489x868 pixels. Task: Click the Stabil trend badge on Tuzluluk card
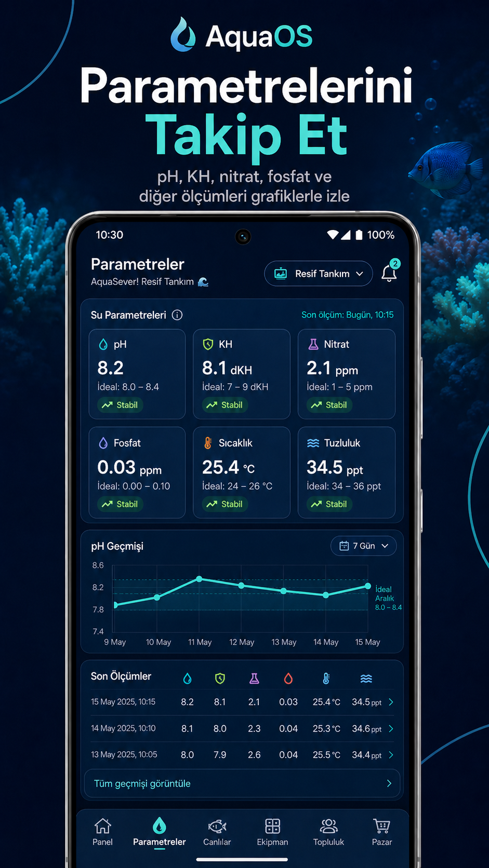coord(329,504)
